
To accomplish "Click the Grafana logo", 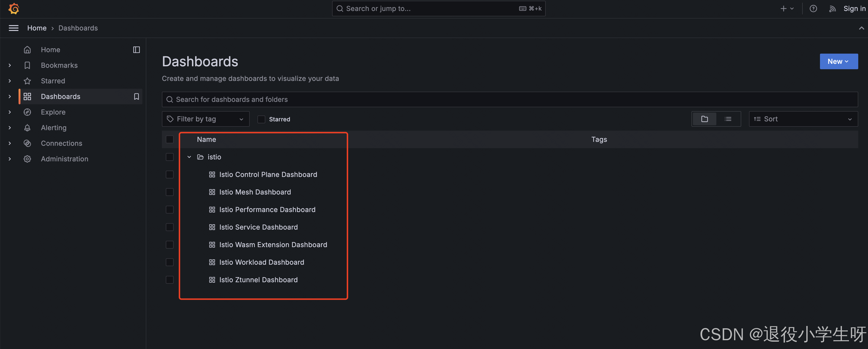I will (14, 9).
